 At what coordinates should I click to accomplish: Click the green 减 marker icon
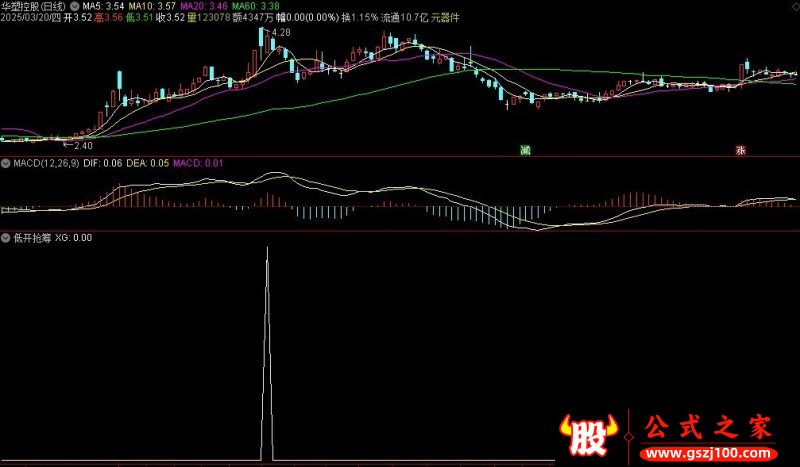click(525, 150)
